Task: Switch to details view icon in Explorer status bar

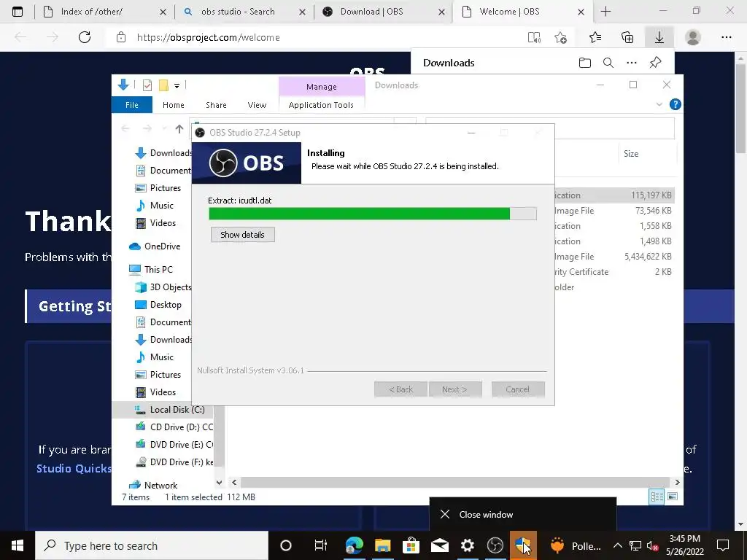Action: (657, 497)
